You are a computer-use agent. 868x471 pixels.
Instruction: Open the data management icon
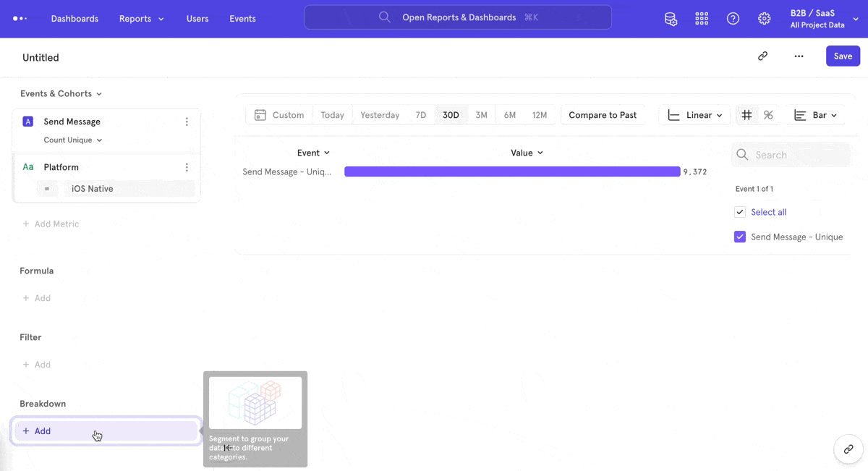coord(671,19)
